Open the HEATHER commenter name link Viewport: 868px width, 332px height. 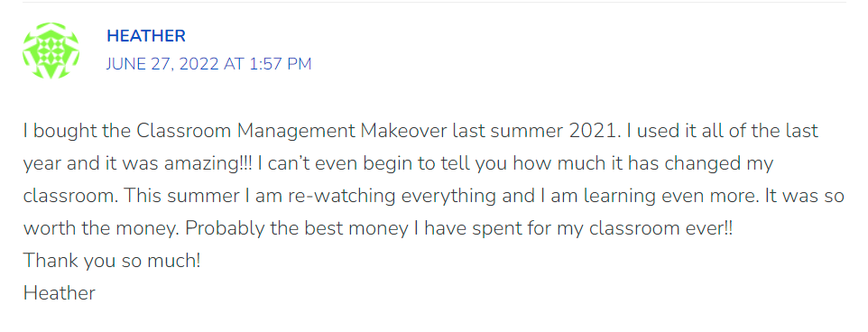(x=146, y=36)
